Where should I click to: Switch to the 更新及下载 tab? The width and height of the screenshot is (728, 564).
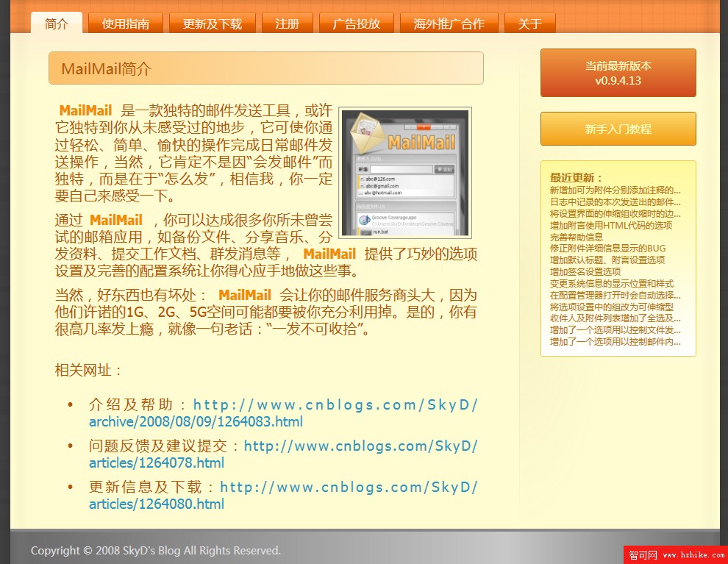(213, 23)
